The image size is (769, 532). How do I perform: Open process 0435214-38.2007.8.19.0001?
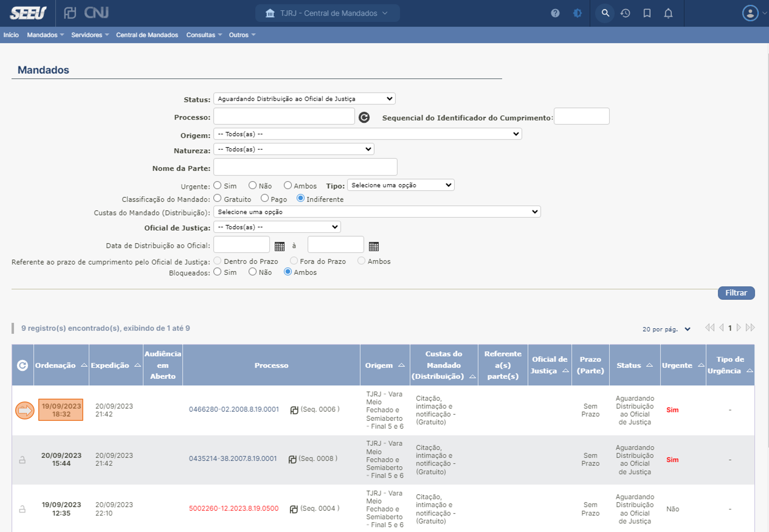(x=233, y=459)
